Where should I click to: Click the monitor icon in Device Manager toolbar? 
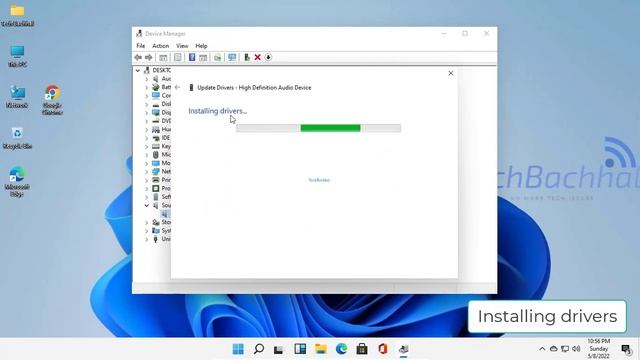(x=232, y=58)
